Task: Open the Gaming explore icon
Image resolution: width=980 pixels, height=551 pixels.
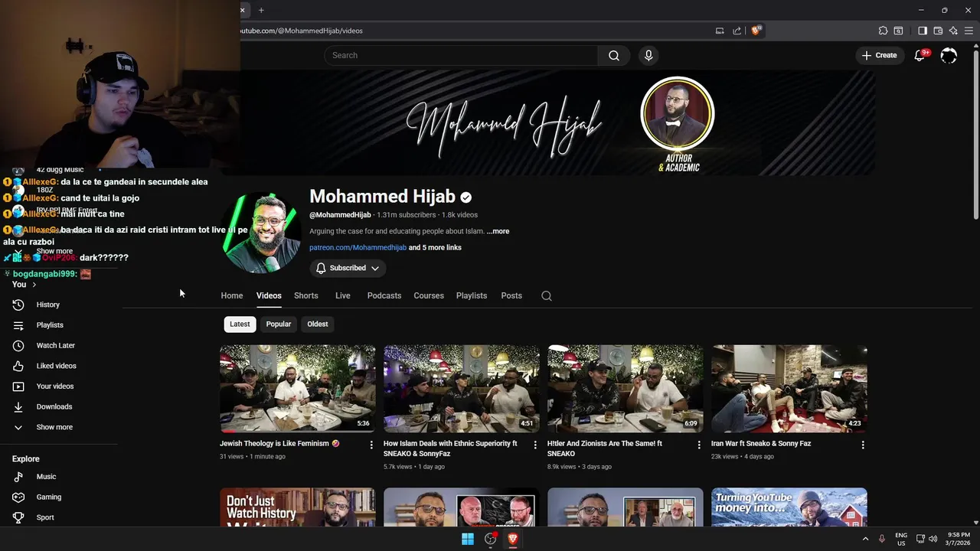Action: tap(18, 497)
